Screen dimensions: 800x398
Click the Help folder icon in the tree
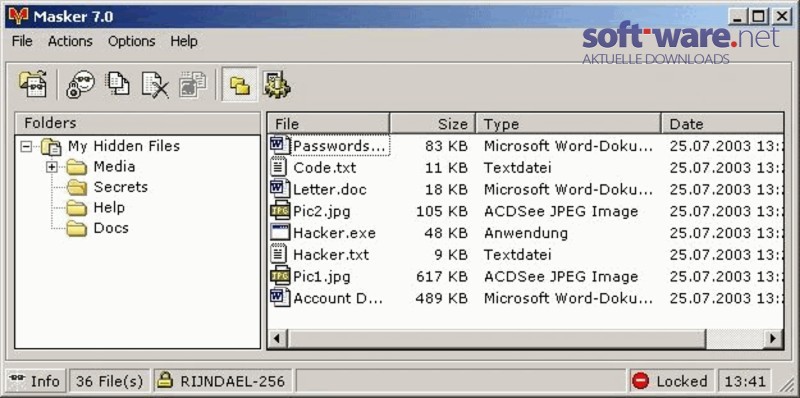(77, 208)
